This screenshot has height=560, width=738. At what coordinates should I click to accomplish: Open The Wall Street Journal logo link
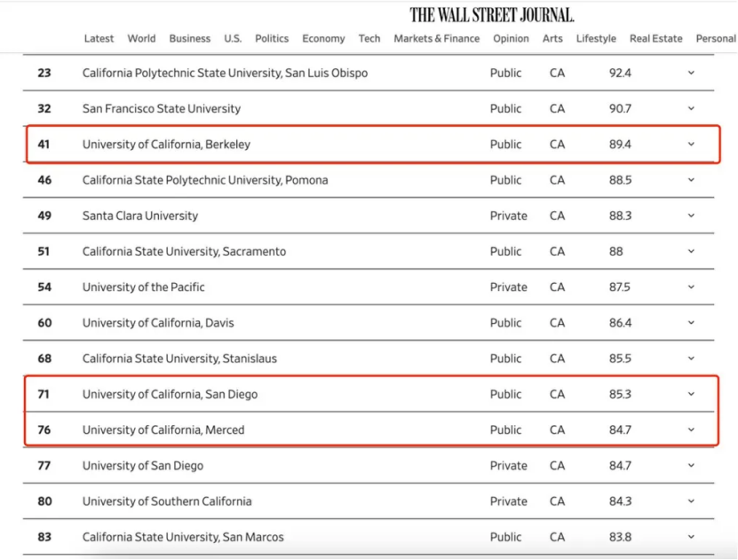point(491,15)
